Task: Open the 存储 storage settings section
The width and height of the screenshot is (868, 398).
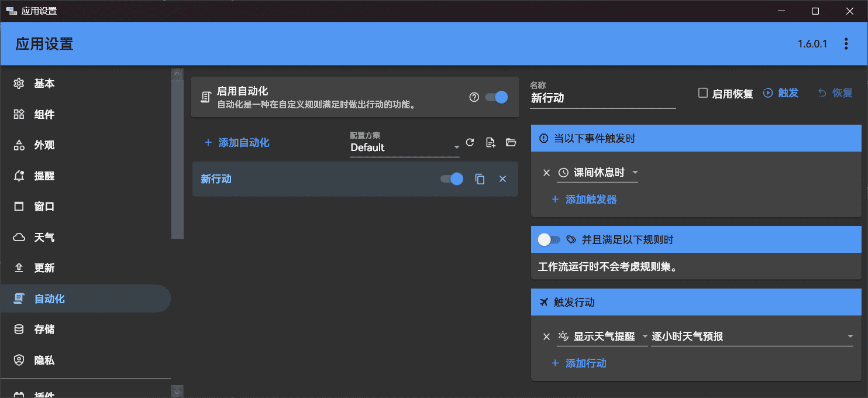Action: (44, 329)
